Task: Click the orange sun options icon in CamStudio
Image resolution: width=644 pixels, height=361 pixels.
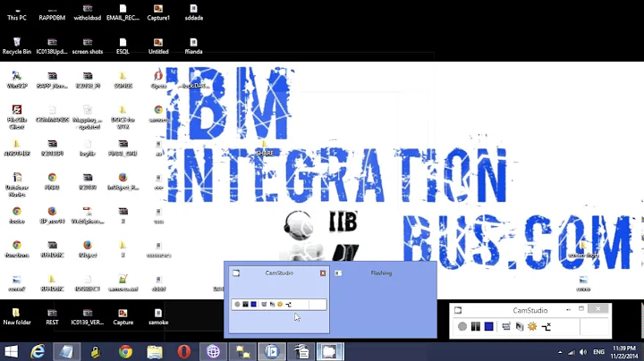Action: click(533, 326)
